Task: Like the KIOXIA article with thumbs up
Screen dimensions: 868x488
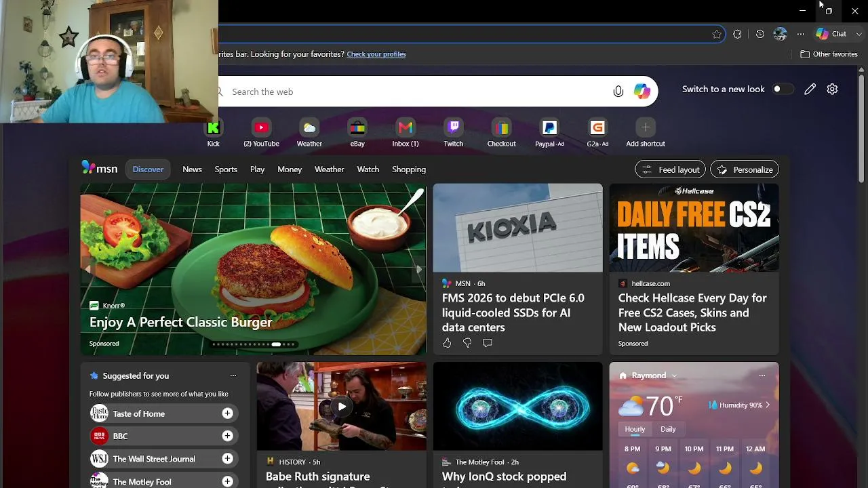Action: (447, 343)
